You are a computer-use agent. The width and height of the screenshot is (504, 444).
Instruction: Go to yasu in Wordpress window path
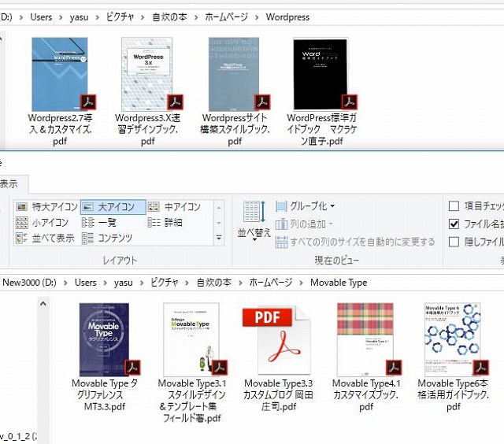pyautogui.click(x=79, y=17)
